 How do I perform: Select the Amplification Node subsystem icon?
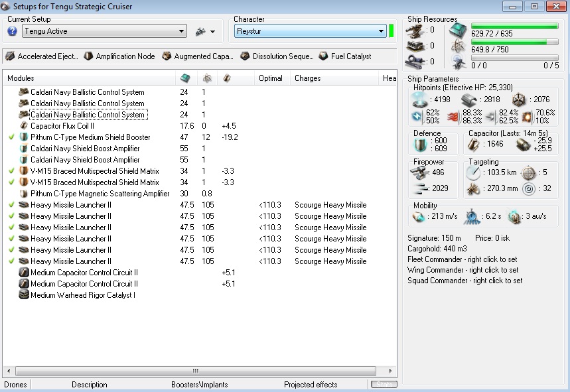pyautogui.click(x=88, y=56)
